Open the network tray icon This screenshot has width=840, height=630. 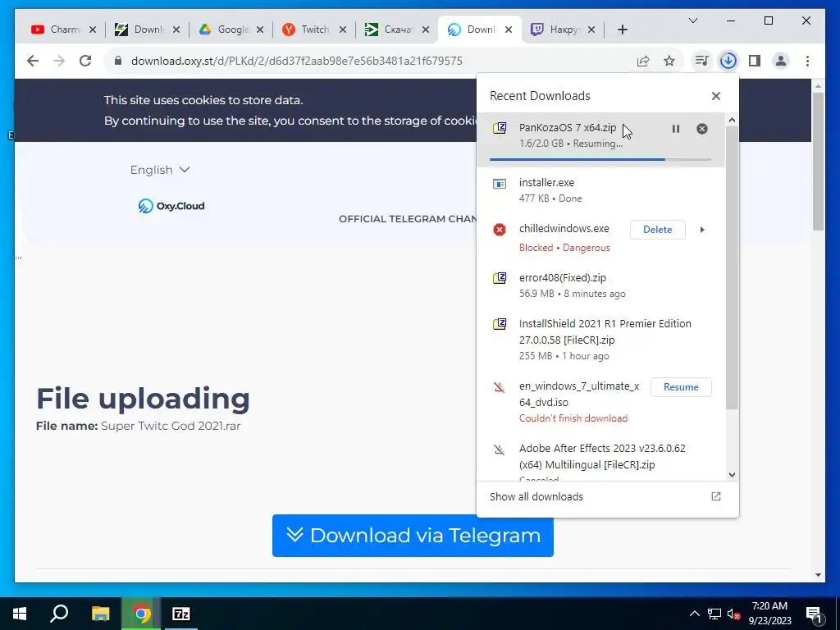(x=714, y=614)
